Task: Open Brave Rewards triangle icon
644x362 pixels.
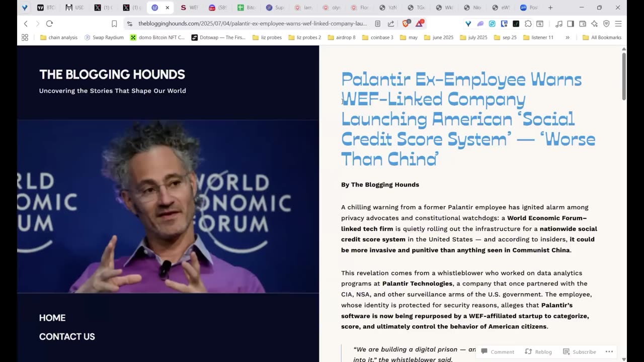Action: click(420, 23)
